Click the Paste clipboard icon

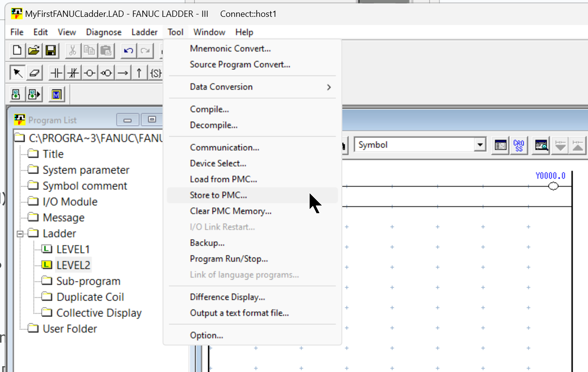106,50
